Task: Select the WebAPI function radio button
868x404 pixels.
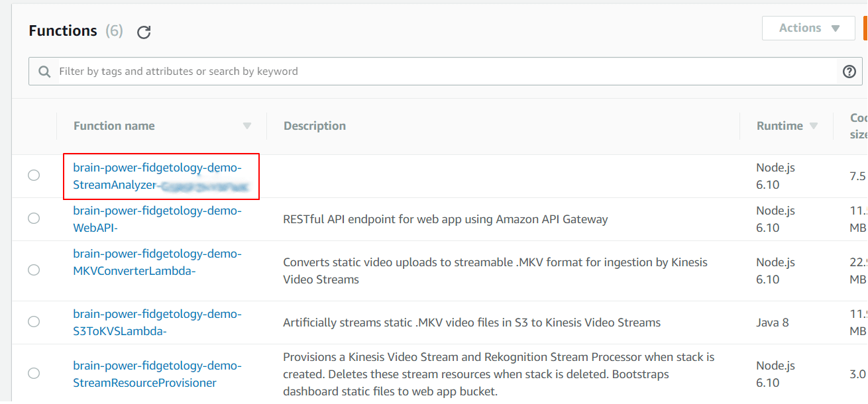Action: coord(34,219)
